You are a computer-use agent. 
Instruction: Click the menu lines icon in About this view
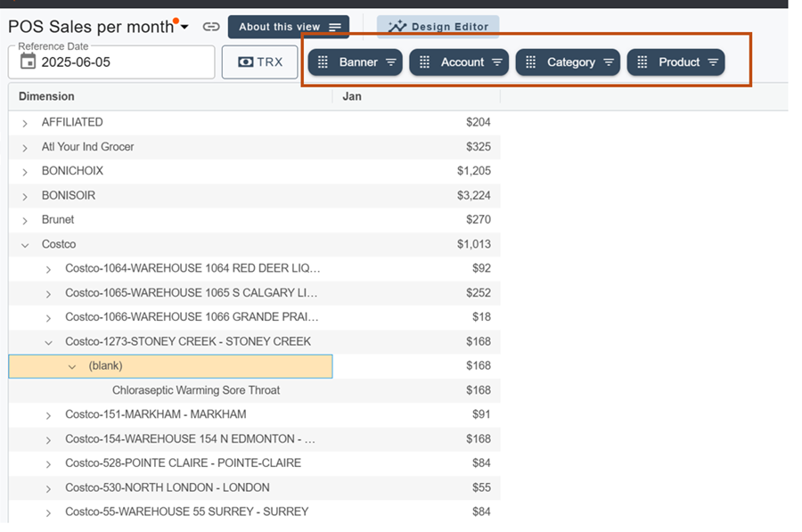(335, 27)
